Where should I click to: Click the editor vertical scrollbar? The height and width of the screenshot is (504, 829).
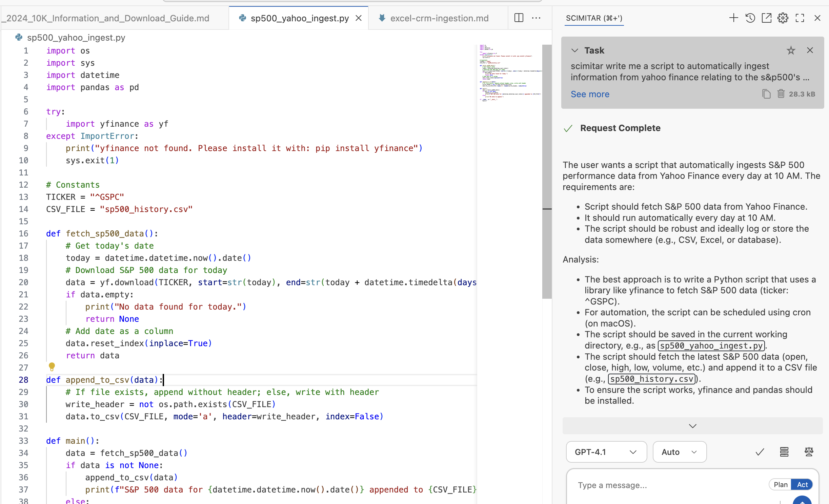click(547, 171)
